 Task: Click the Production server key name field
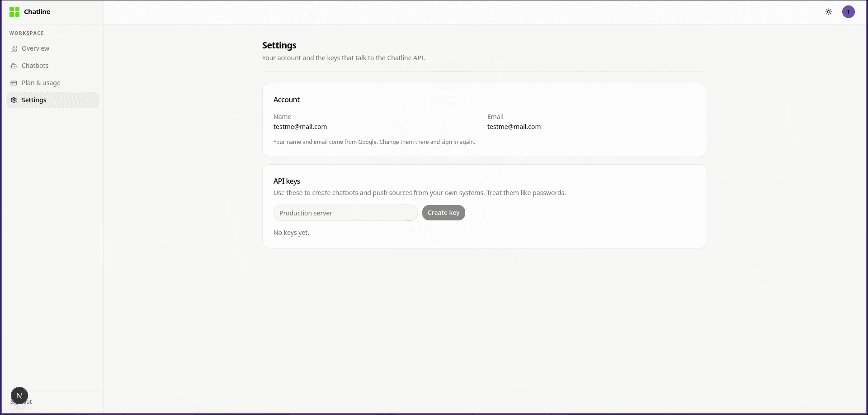(x=346, y=213)
